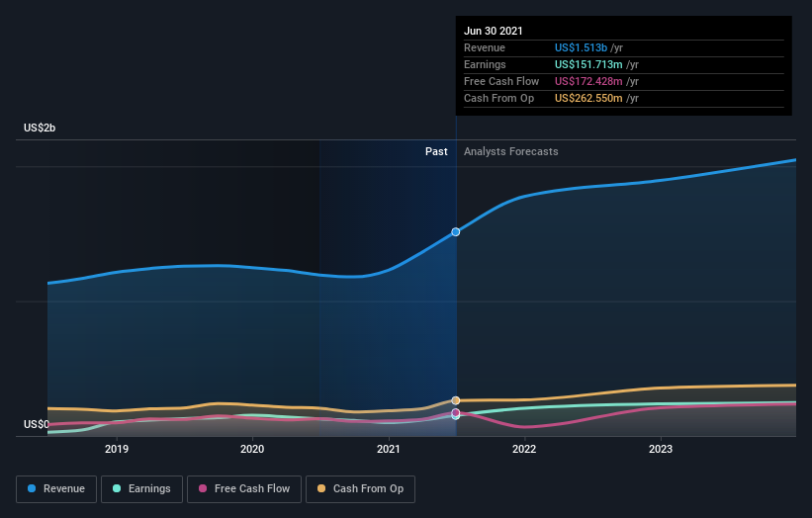
Task: Click the Free Cash Flow label in tooltip
Action: pyautogui.click(x=501, y=81)
